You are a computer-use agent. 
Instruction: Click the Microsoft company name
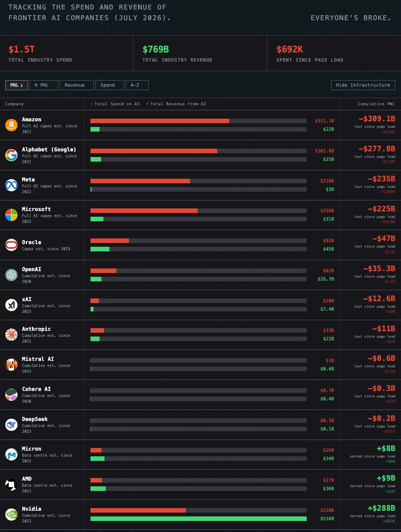(36, 209)
